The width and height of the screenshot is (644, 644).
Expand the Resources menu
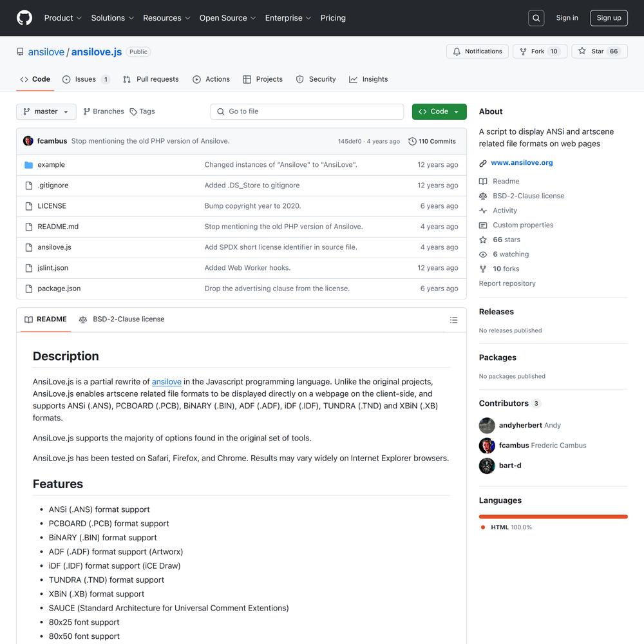(166, 18)
